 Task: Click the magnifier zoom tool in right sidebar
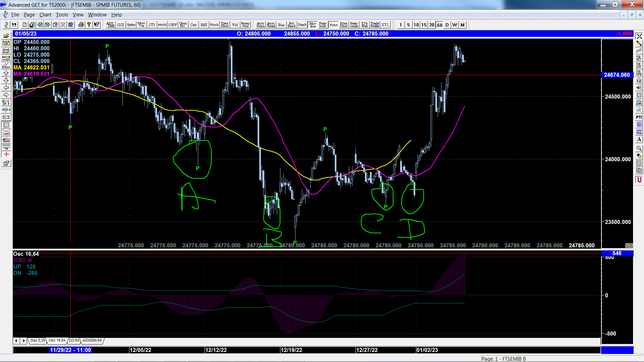point(639,148)
